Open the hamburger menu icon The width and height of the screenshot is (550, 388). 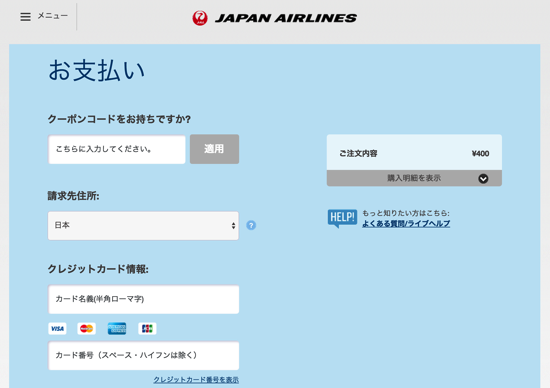click(x=25, y=16)
